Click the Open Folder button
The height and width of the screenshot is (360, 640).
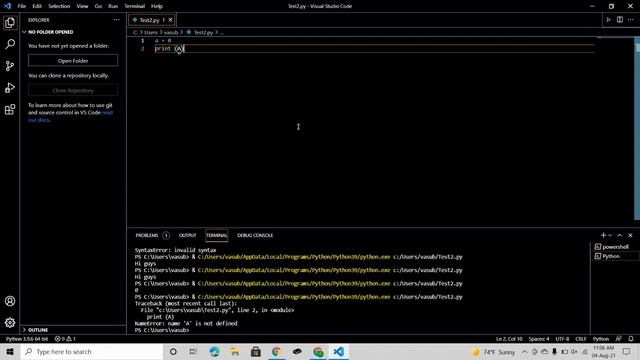click(x=73, y=60)
